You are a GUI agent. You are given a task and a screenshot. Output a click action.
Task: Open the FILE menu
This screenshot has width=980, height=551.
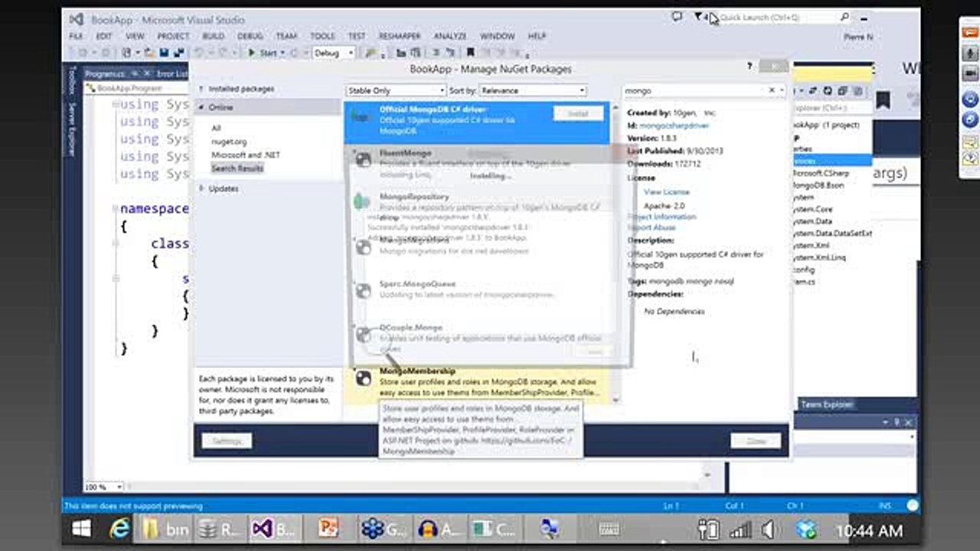(76, 36)
